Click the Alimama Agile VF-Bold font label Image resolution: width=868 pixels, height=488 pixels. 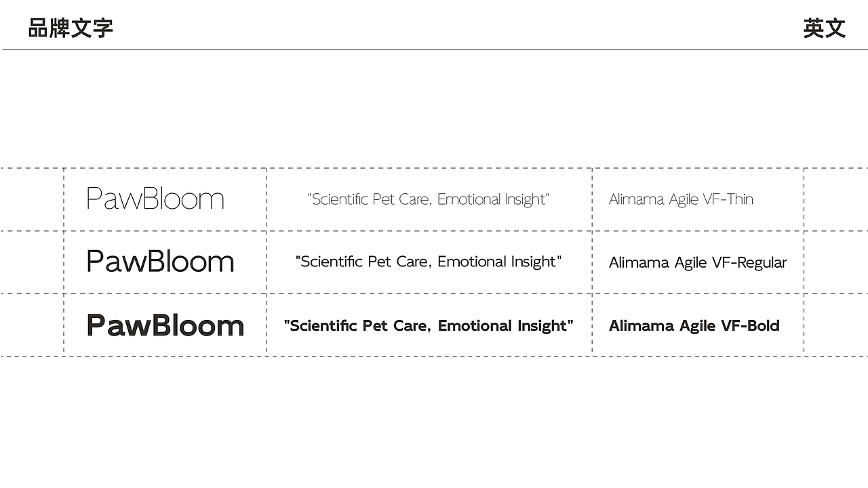tap(694, 325)
